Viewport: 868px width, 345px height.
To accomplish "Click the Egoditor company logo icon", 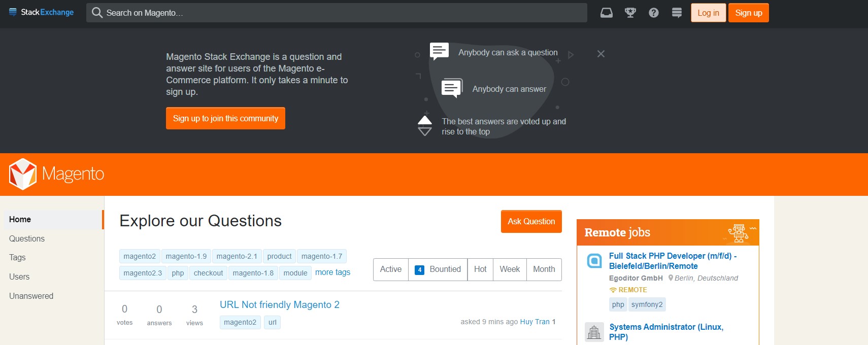I will tap(594, 261).
